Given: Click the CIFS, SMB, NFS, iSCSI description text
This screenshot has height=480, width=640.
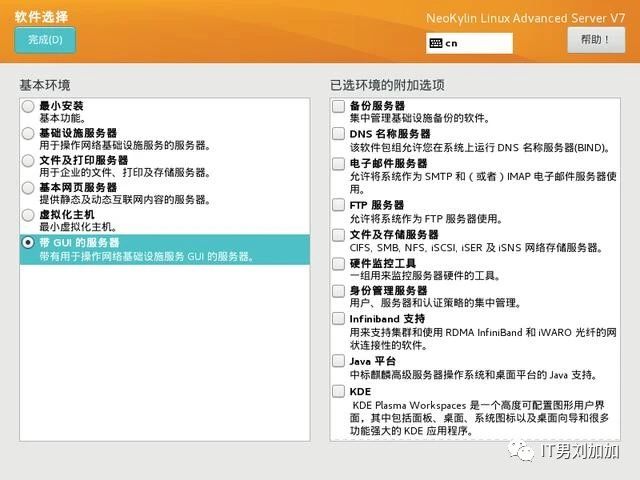Looking at the screenshot, I should (476, 248).
